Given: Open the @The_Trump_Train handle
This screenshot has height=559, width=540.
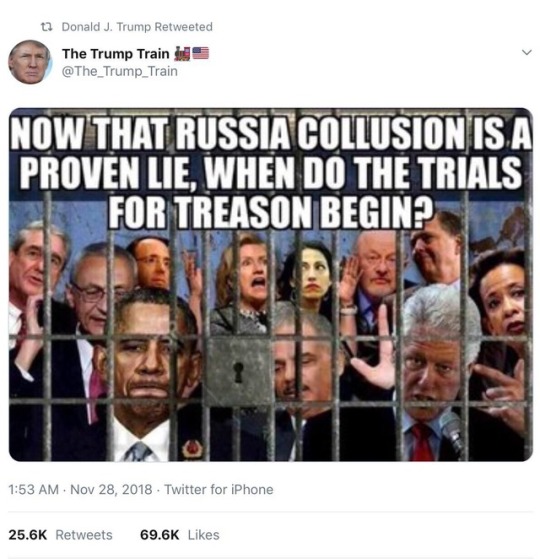Looking at the screenshot, I should 120,71.
